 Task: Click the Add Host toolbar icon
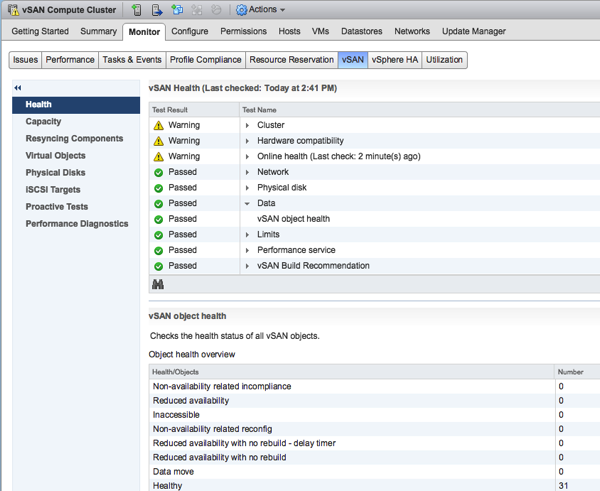point(137,10)
